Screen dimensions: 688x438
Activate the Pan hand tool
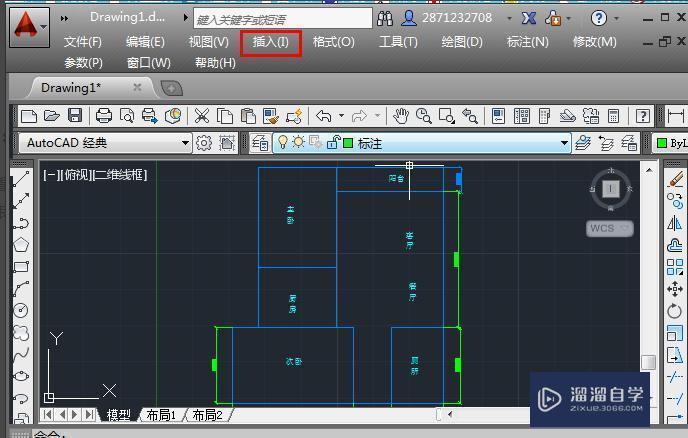click(x=401, y=116)
